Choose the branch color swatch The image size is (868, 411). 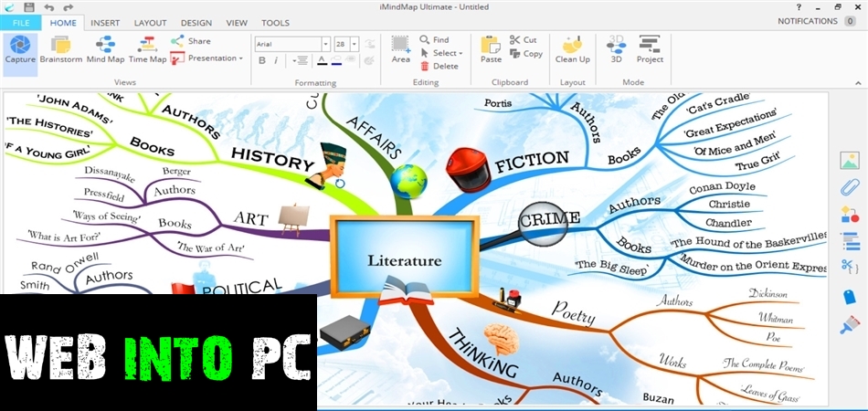336,60
